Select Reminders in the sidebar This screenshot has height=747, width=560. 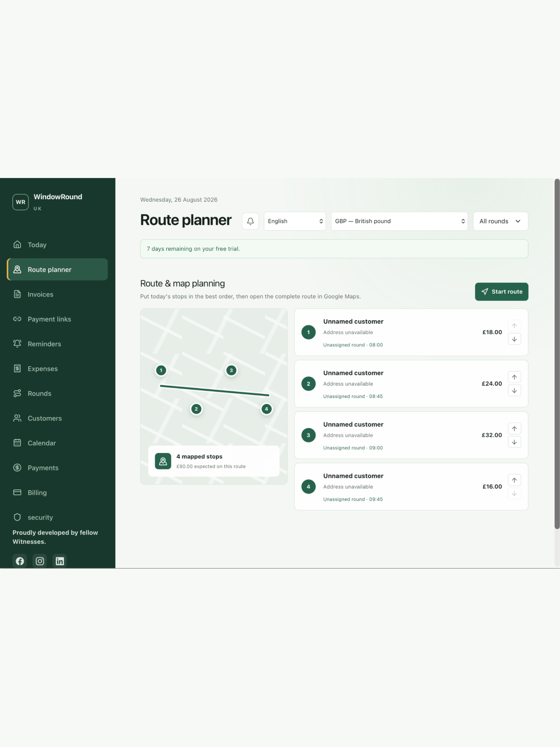(57, 344)
